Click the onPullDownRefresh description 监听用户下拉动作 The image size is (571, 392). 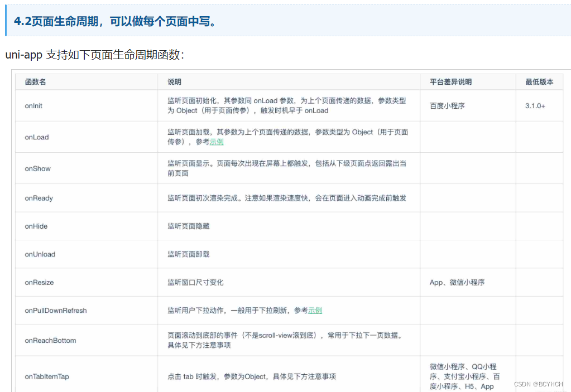244,311
